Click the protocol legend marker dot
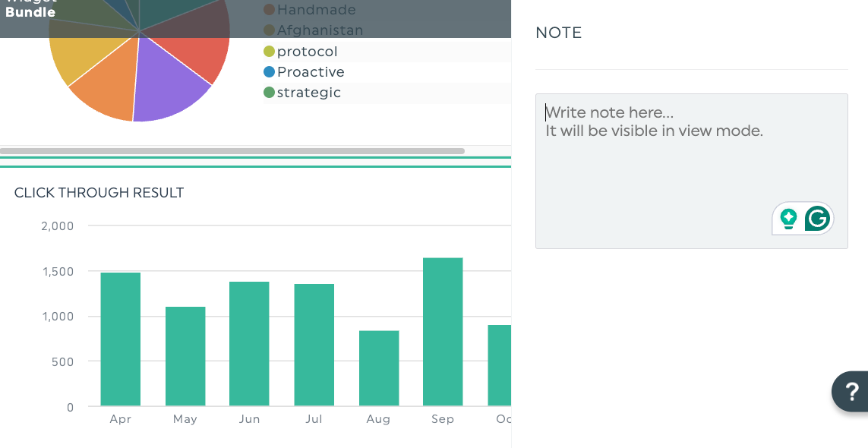Screen dimensions: 868x448 269,51
